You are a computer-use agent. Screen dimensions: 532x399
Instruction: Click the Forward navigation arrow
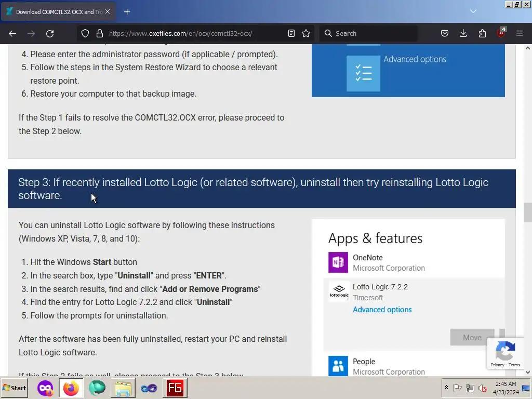tap(31, 33)
